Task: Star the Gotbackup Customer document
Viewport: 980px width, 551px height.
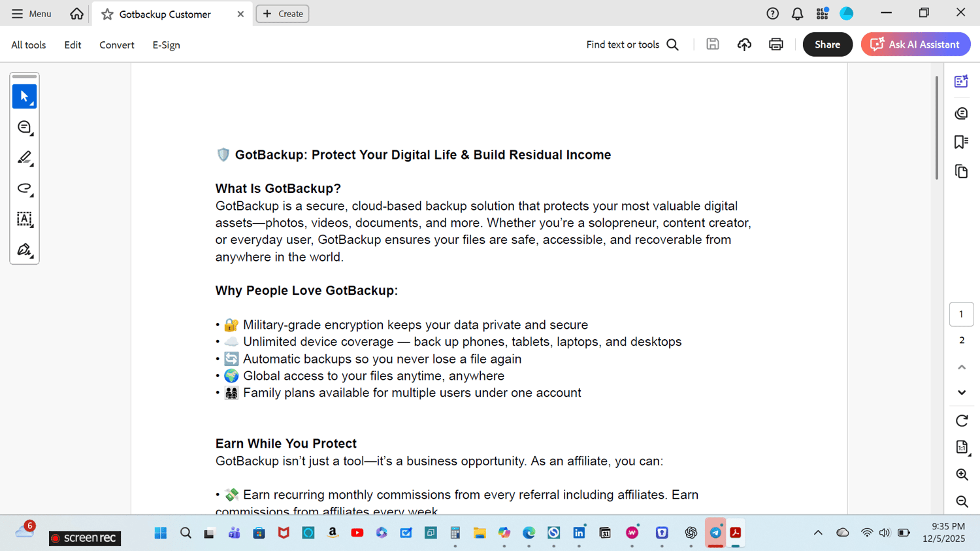Action: (107, 14)
